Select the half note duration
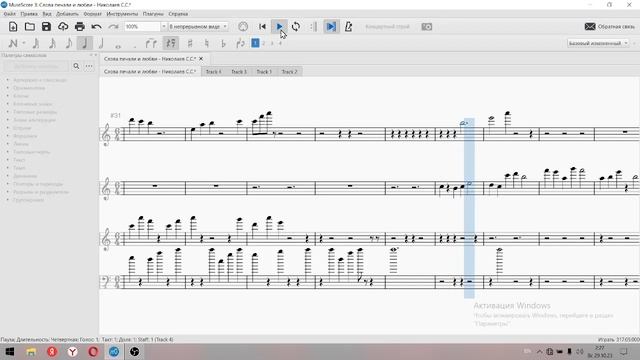Viewport: 640px width, 360px height. (x=101, y=43)
